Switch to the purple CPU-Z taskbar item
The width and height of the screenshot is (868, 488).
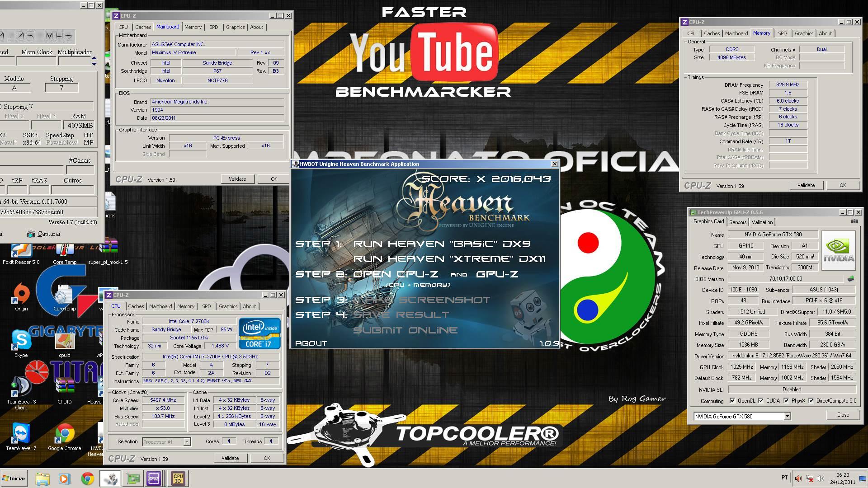tap(154, 479)
